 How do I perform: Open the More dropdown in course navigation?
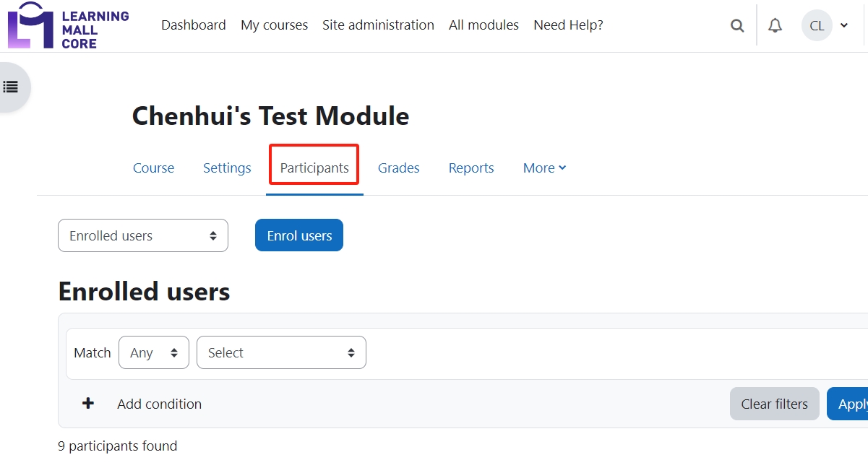point(543,168)
